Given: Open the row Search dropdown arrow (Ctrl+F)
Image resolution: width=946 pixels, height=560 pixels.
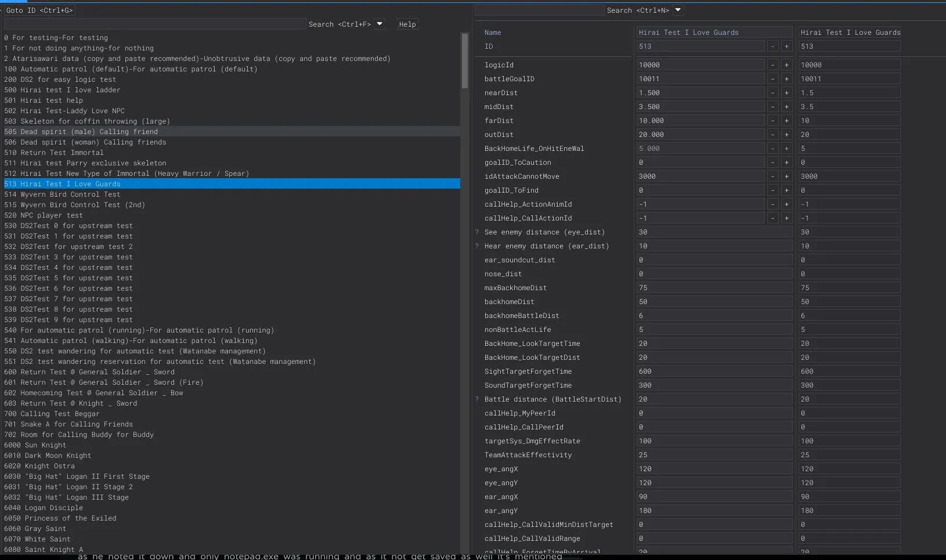Looking at the screenshot, I should click(380, 24).
